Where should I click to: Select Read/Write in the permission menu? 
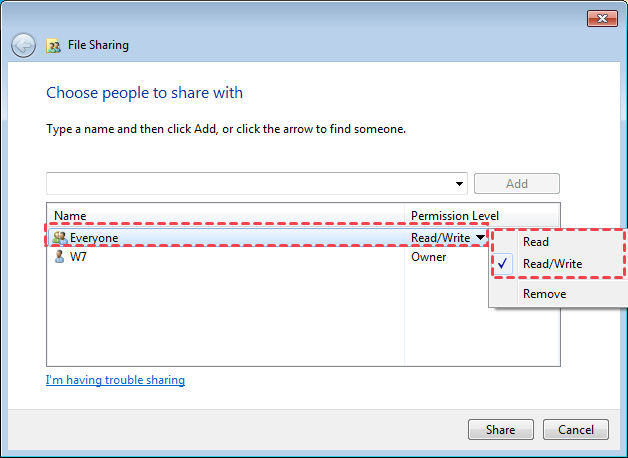coord(552,264)
